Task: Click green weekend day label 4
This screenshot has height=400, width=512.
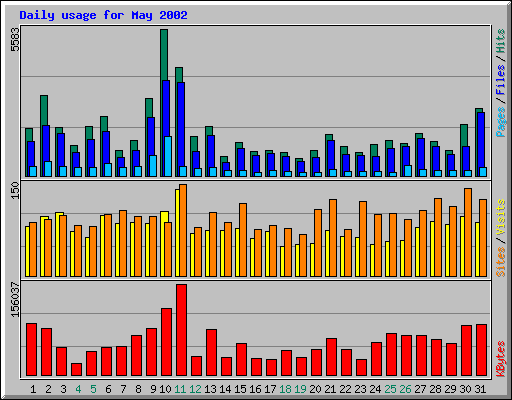Action: (x=78, y=389)
